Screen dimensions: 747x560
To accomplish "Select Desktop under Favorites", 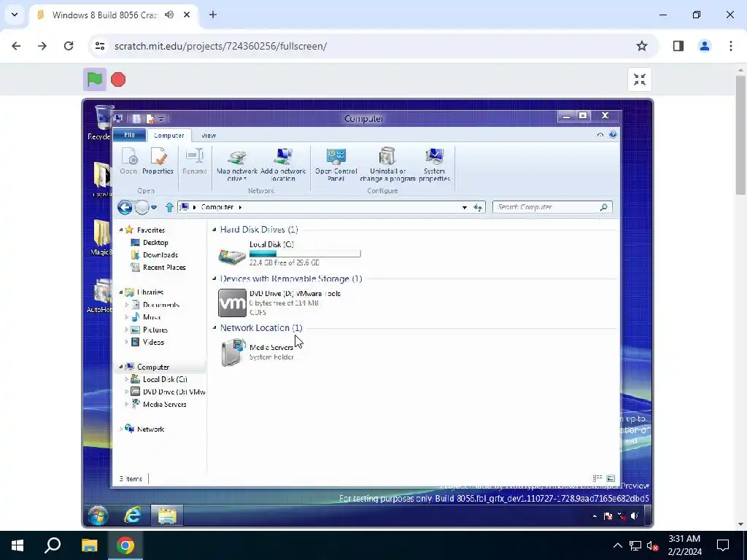I will pos(150,242).
